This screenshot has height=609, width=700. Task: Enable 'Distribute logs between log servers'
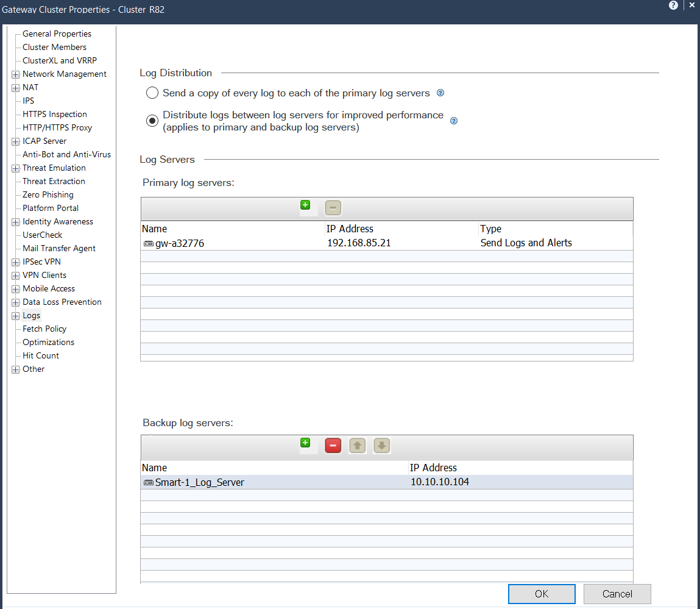coord(152,120)
